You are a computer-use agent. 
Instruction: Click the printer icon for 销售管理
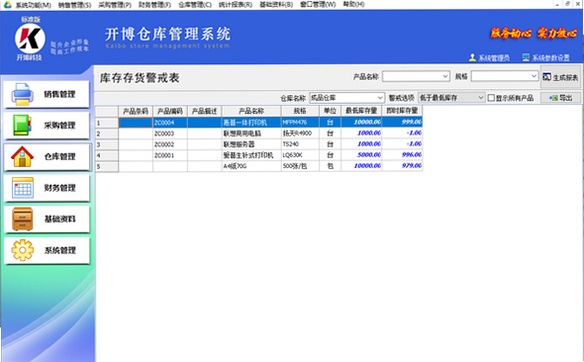point(22,94)
